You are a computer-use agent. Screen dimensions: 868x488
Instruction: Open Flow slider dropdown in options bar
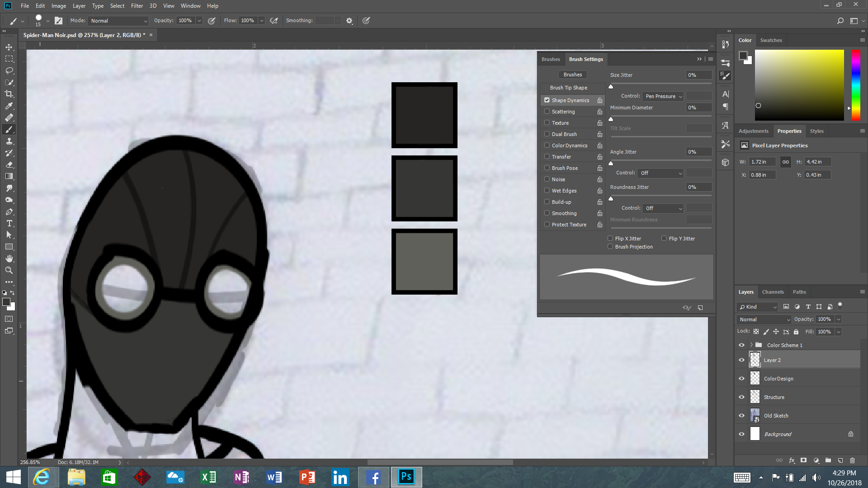pyautogui.click(x=261, y=21)
